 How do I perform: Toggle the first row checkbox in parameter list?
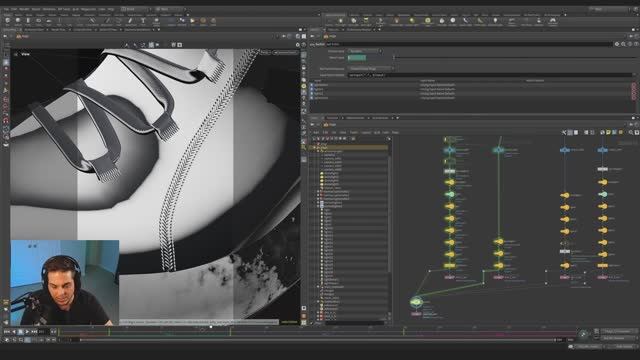point(312,85)
